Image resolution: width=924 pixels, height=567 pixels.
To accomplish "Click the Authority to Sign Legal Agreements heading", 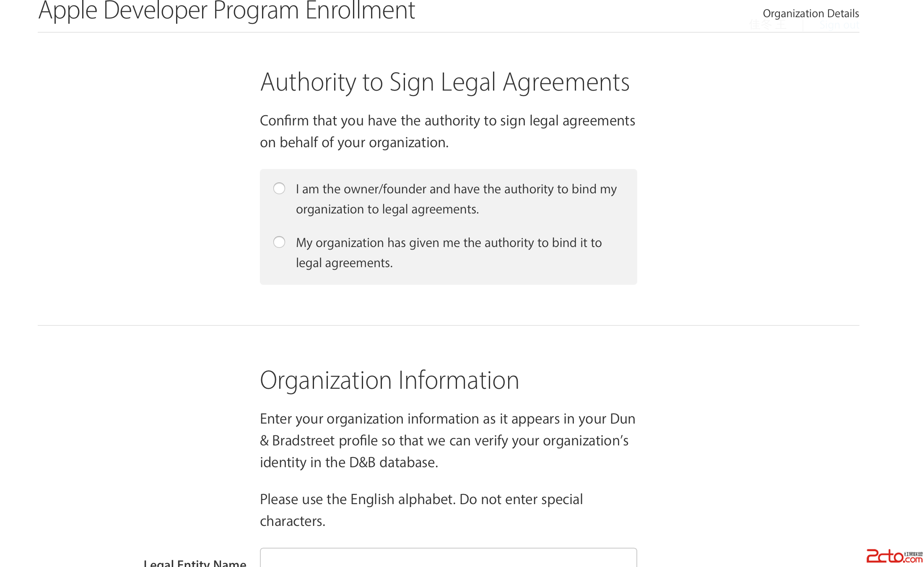I will (x=445, y=82).
